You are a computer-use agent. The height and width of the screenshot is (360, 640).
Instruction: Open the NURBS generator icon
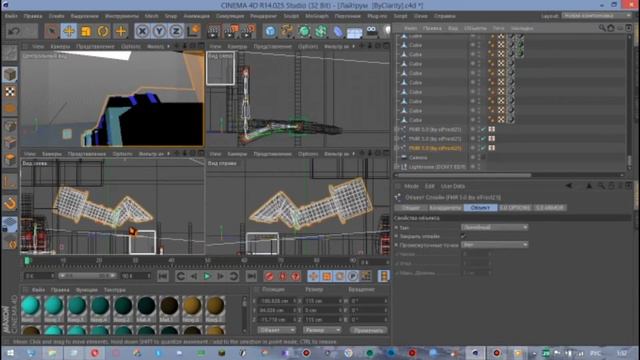click(x=304, y=31)
